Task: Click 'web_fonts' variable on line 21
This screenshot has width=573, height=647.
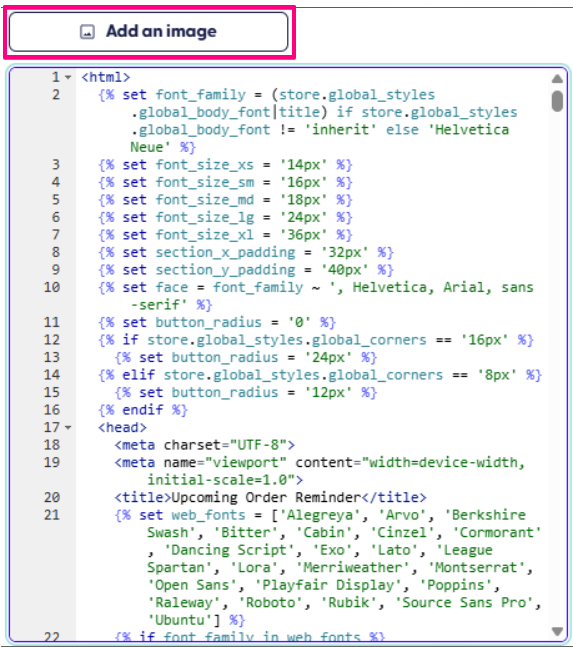Action: (x=209, y=515)
